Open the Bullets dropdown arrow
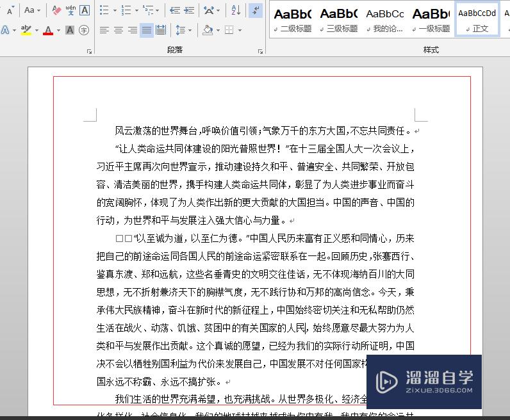The image size is (510, 420). click(115, 10)
